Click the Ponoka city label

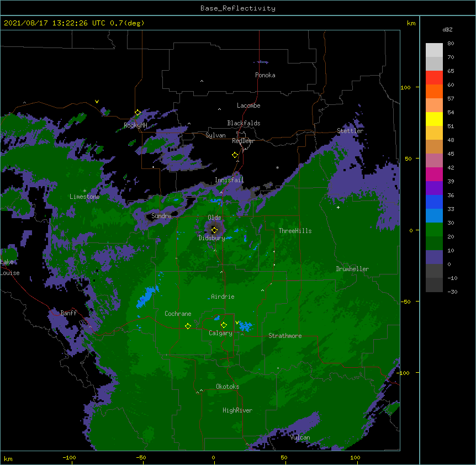coord(265,75)
